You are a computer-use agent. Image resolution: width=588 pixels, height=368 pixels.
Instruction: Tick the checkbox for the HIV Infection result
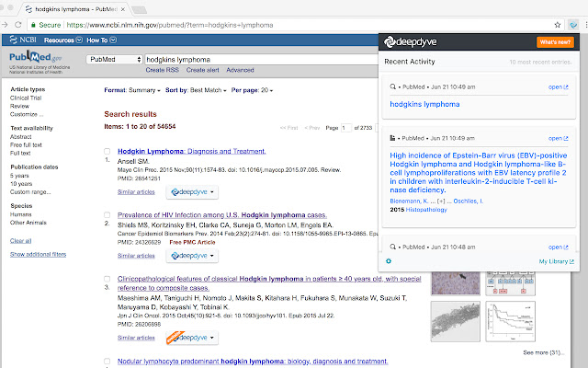coord(107,215)
